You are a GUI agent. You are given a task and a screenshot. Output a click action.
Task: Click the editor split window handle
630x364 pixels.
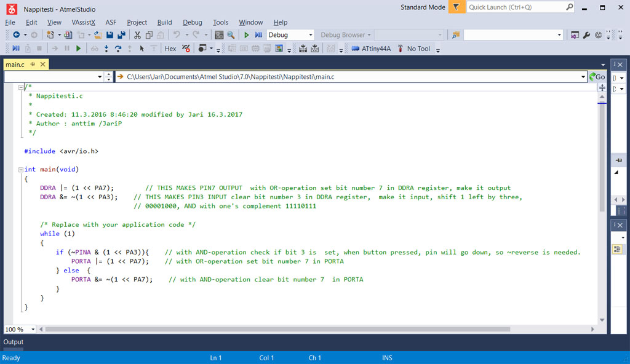pos(602,87)
